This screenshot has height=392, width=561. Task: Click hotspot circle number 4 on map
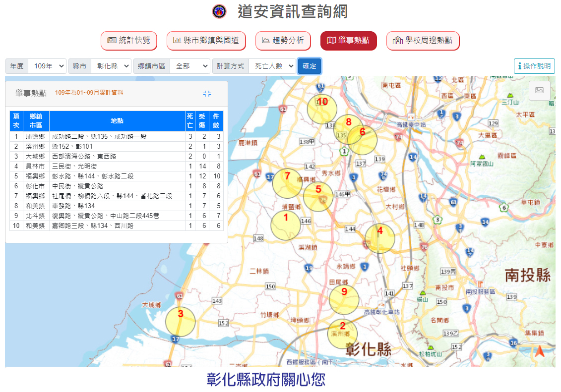pos(379,238)
